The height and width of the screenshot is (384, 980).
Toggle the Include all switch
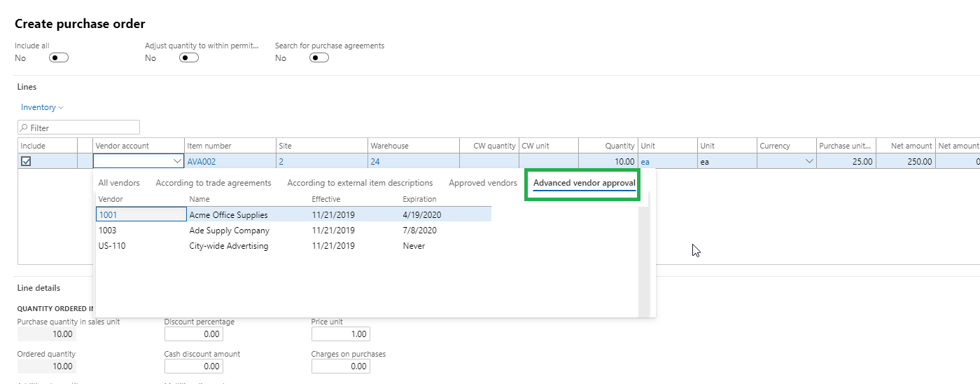point(59,58)
